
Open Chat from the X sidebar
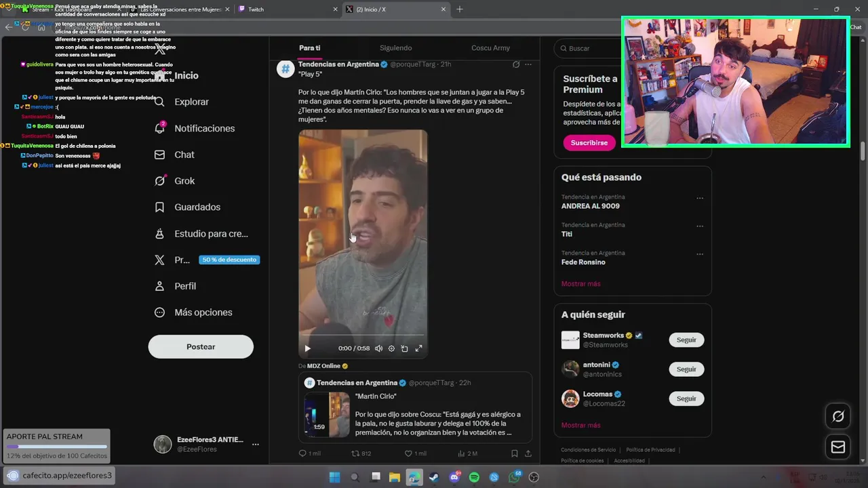pyautogui.click(x=174, y=155)
